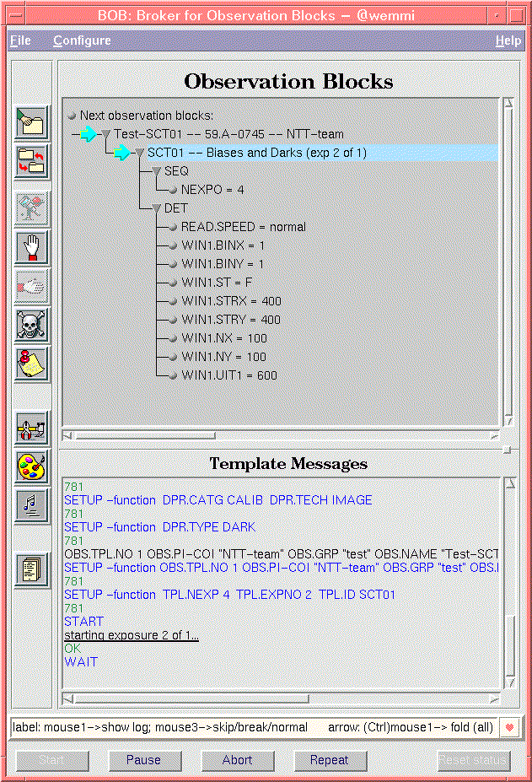Click the raised hand pause icon
Viewport: 532px width, 782px height.
[32, 247]
